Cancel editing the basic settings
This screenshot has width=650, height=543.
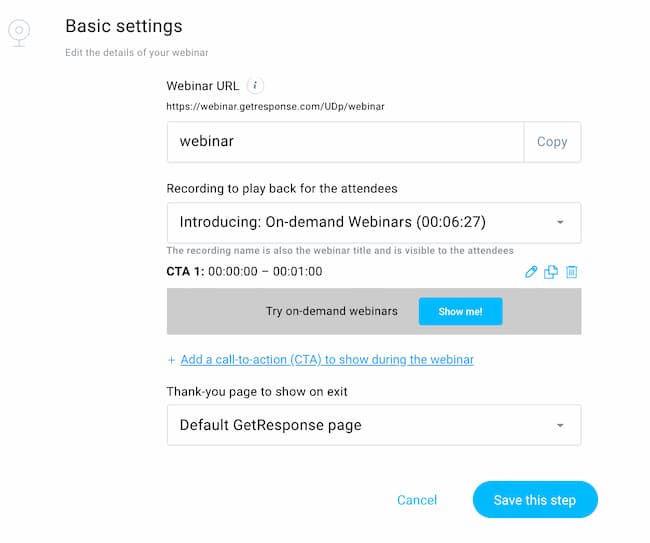pyautogui.click(x=417, y=500)
